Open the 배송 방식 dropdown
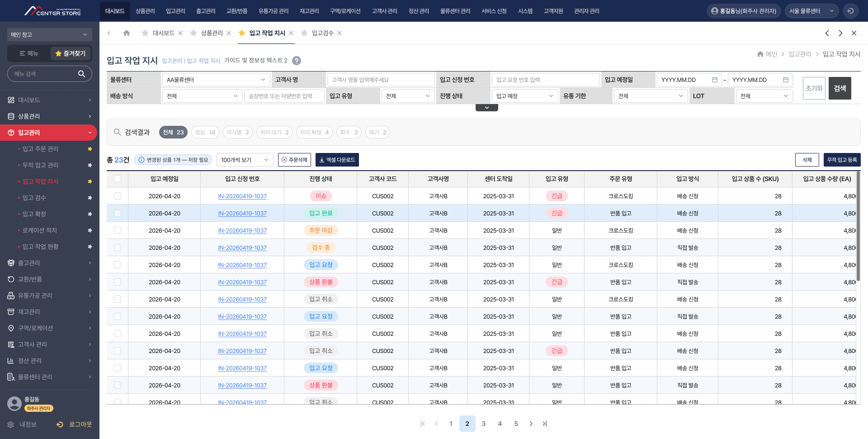This screenshot has width=868, height=439. (x=202, y=96)
